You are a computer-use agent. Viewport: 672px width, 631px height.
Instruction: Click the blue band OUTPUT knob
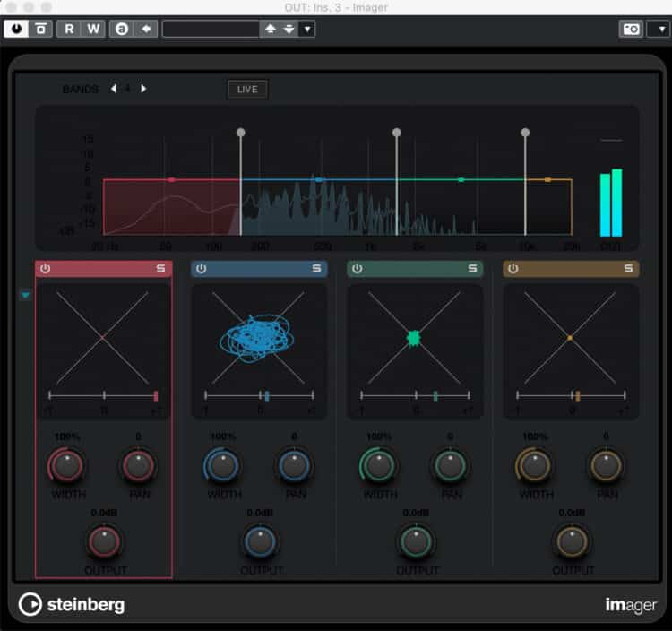(260, 541)
